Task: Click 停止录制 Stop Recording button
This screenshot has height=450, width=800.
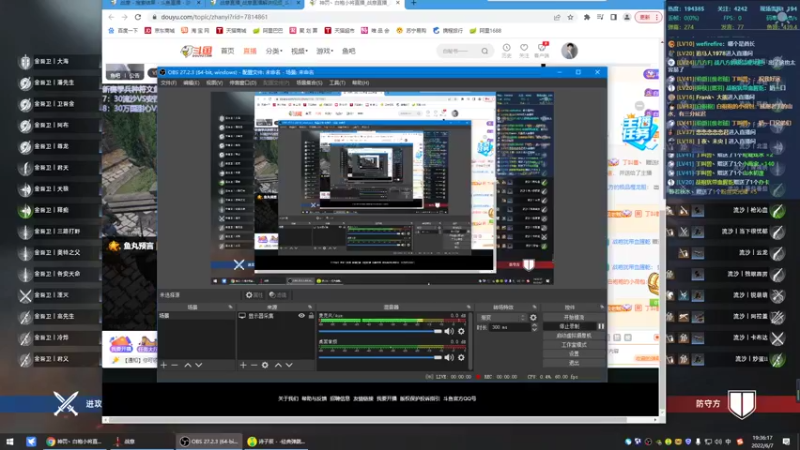Action: click(569, 327)
